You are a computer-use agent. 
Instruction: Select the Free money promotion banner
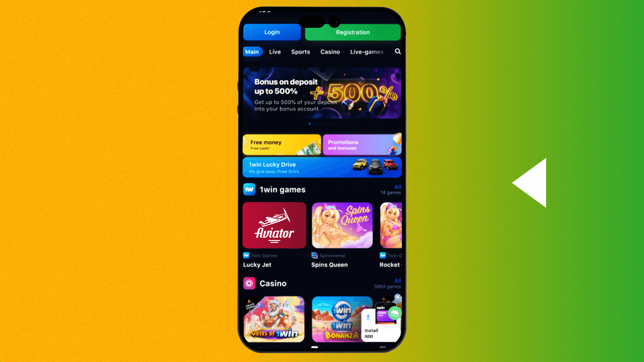click(282, 145)
